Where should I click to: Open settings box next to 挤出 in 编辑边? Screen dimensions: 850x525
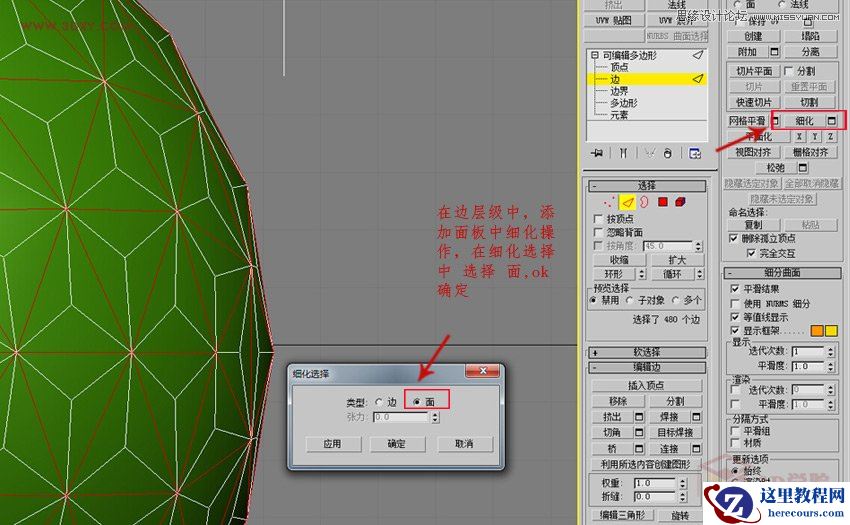coord(639,417)
